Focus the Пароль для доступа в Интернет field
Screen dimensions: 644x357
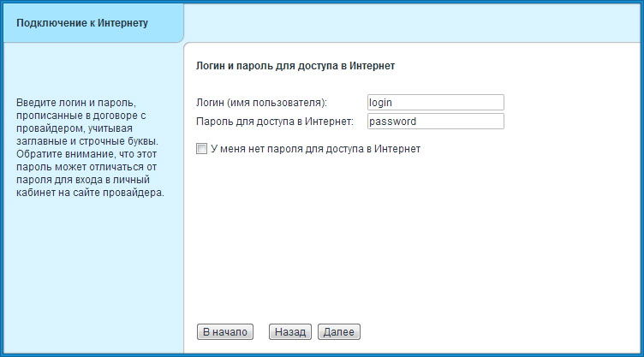click(x=435, y=122)
